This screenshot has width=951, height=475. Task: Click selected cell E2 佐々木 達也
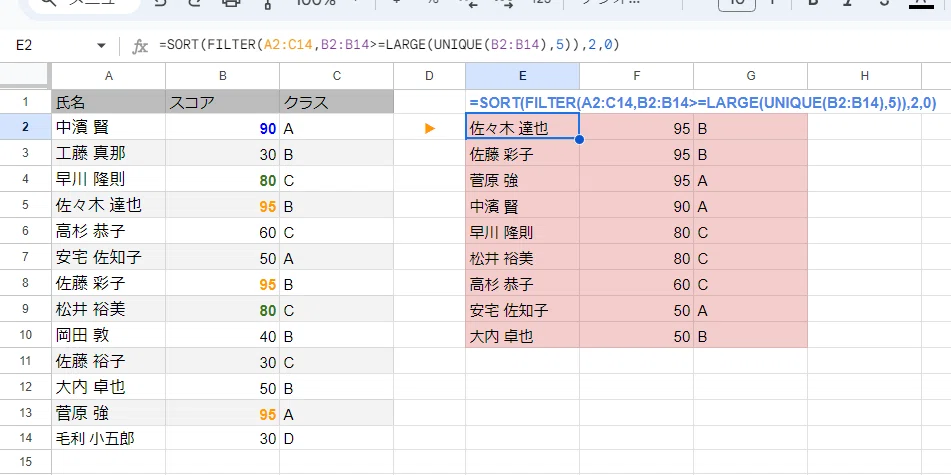522,127
